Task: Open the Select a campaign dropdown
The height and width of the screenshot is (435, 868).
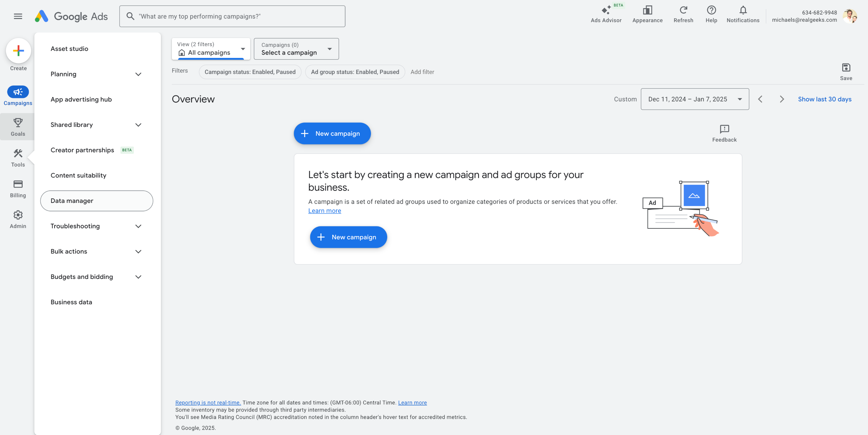Action: (x=296, y=49)
